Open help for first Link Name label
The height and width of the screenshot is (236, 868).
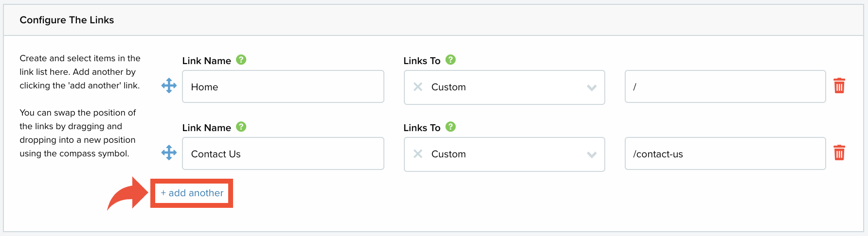[x=241, y=60]
